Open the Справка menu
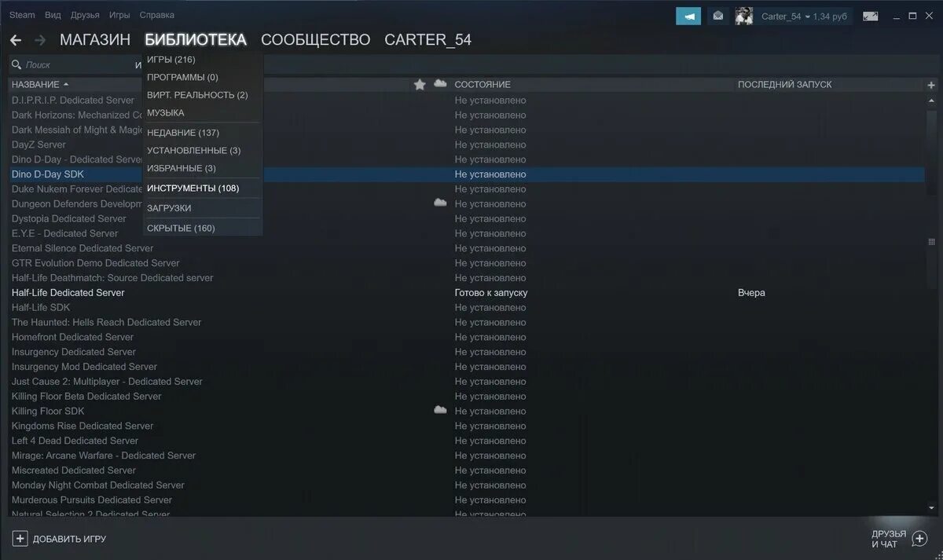 pos(156,15)
